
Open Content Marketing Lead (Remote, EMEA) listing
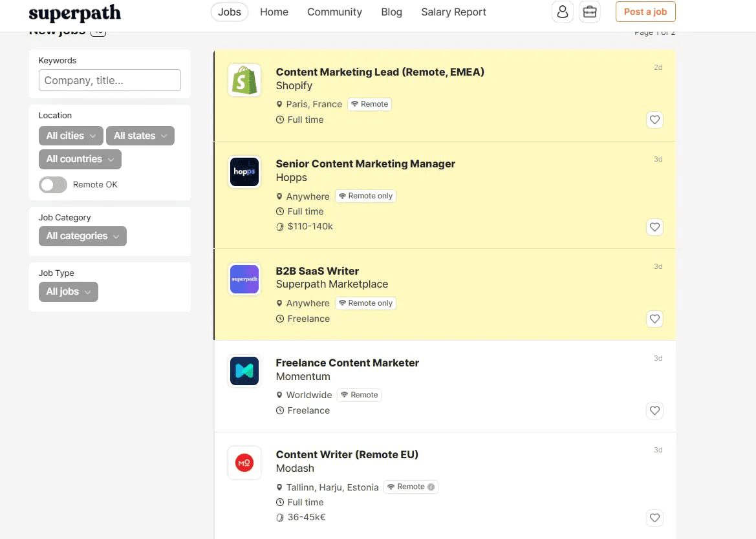380,72
